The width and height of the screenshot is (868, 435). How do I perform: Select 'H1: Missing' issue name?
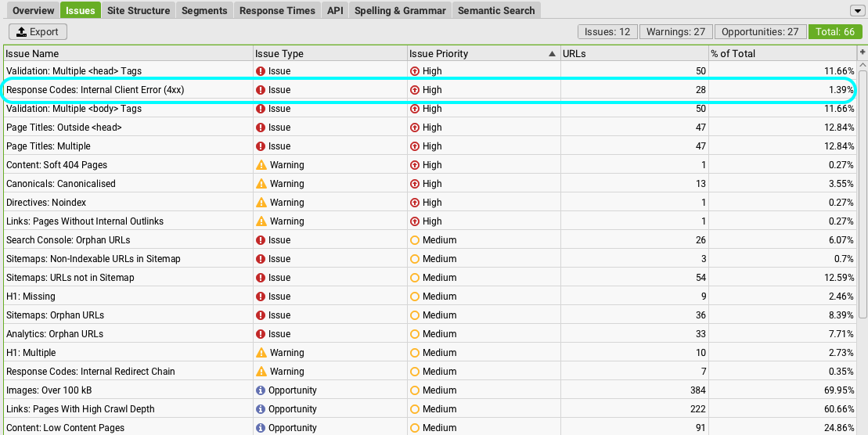[31, 297]
